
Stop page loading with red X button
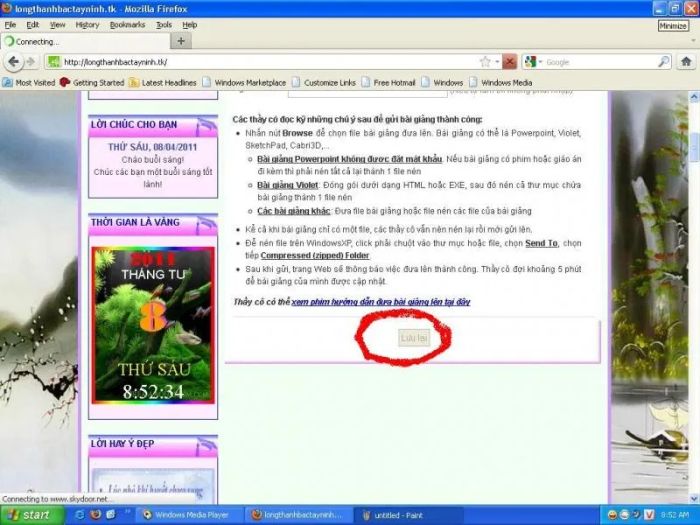[509, 62]
